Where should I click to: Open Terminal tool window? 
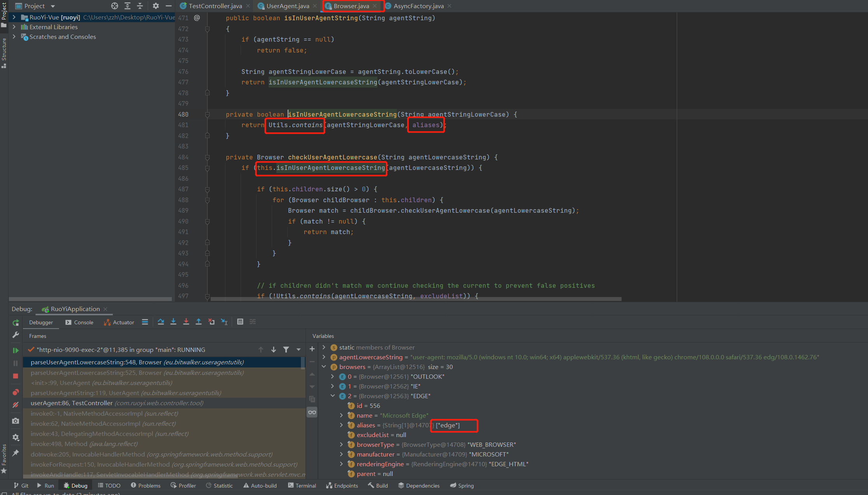302,486
